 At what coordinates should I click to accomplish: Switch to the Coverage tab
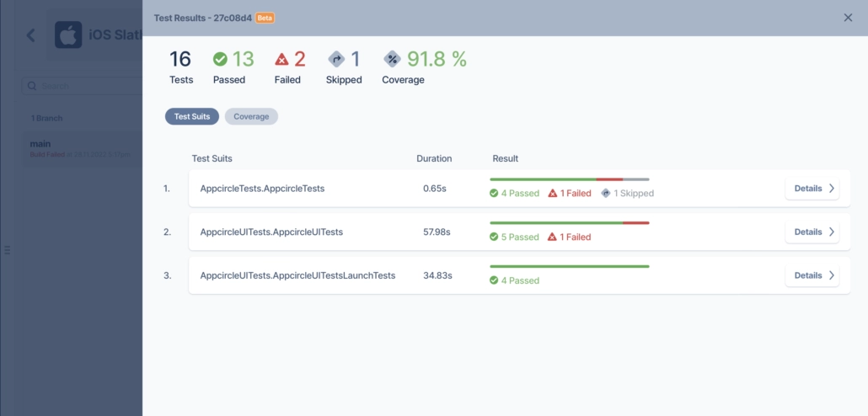(x=251, y=117)
